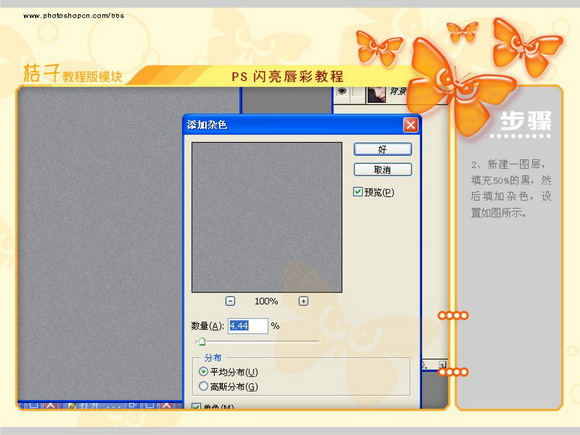Viewport: 580px width, 435px height.
Task: Confirm the noise settings with 好 button
Action: click(x=382, y=149)
